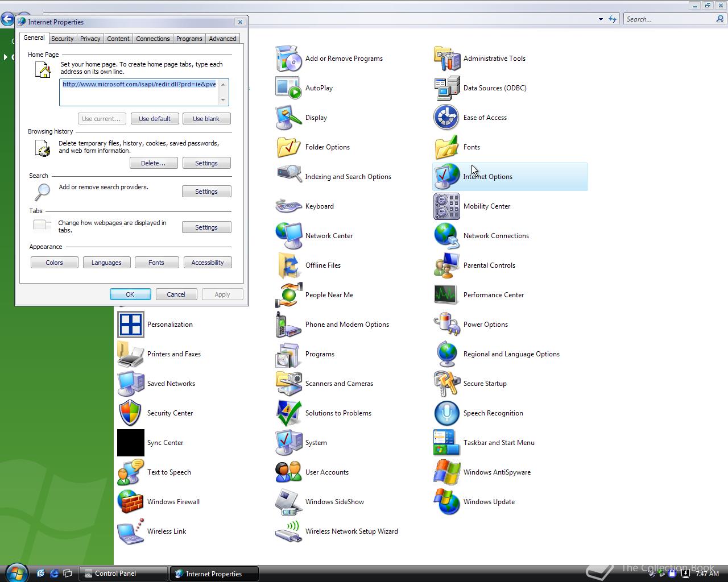Image resolution: width=728 pixels, height=582 pixels.
Task: Expand the address bar history dropdown
Action: [601, 19]
